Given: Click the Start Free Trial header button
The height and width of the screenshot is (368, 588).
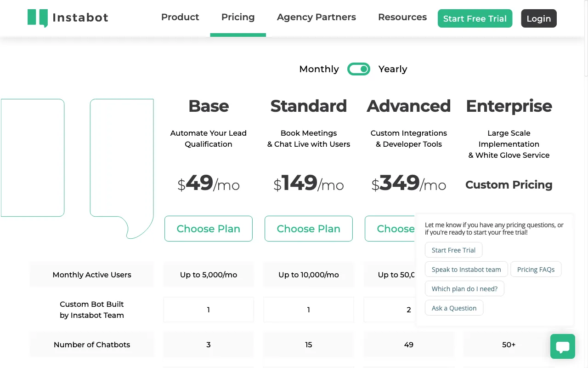Looking at the screenshot, I should point(475,18).
